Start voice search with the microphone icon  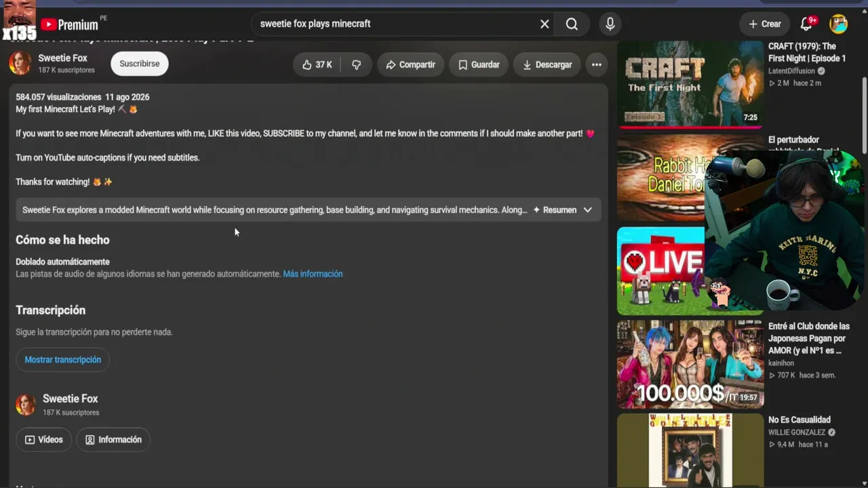point(610,24)
